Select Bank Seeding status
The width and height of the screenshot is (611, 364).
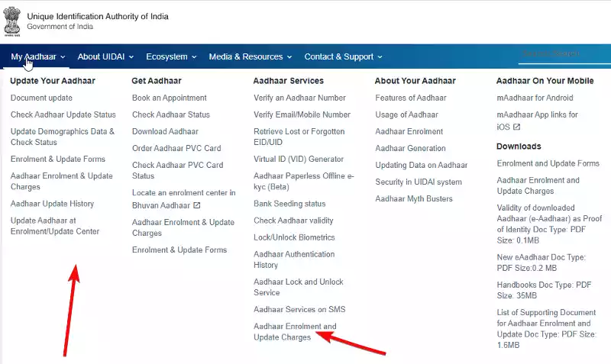tap(289, 204)
